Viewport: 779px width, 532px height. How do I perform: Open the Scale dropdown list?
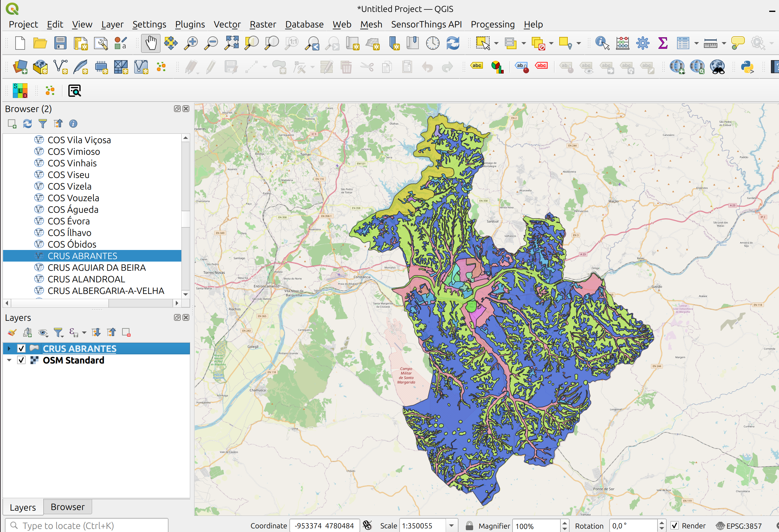(x=451, y=525)
